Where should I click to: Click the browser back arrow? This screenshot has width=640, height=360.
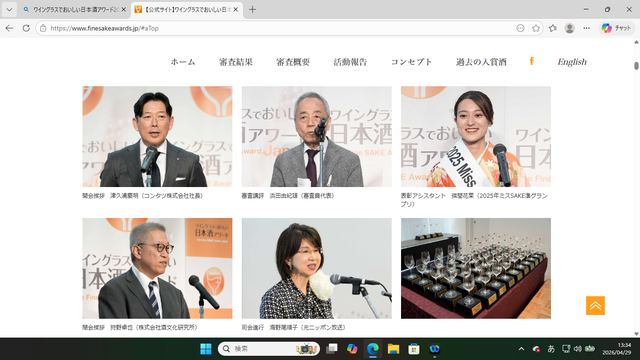pos(9,28)
